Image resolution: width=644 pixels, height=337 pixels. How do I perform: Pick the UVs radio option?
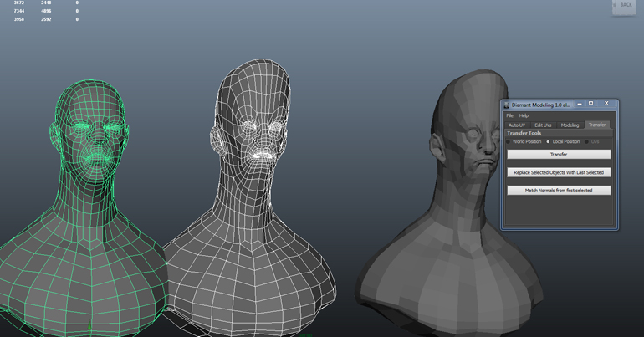pos(587,141)
